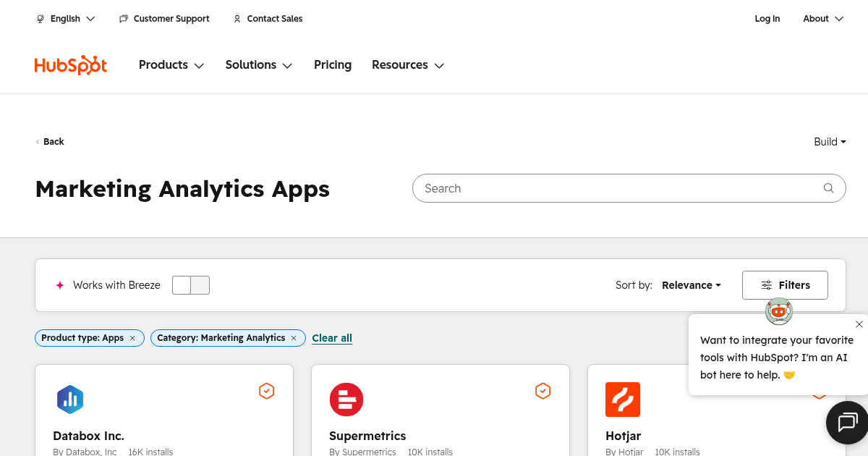The image size is (868, 456).
Task: Expand the Resources menu
Action: 408,65
